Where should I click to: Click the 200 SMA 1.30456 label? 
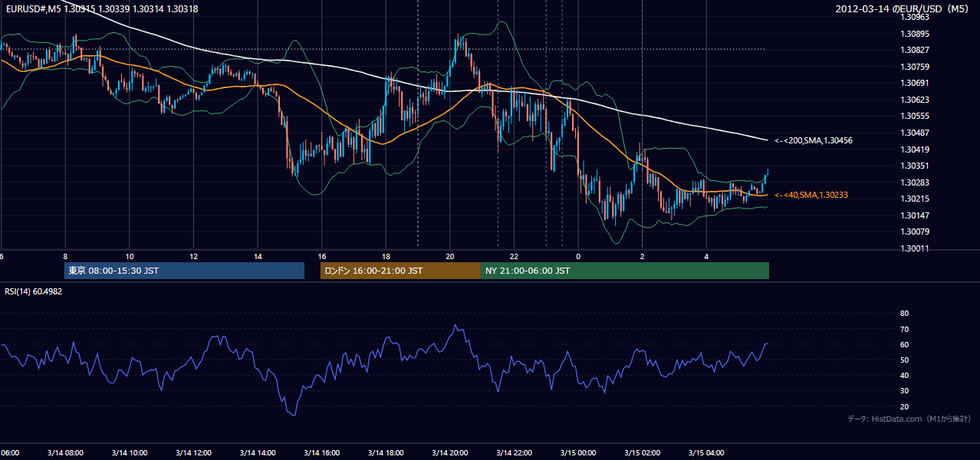point(813,140)
